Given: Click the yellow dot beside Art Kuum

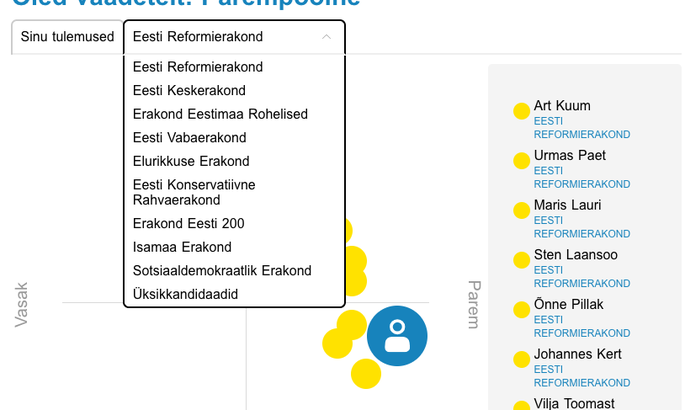Looking at the screenshot, I should pyautogui.click(x=521, y=111).
